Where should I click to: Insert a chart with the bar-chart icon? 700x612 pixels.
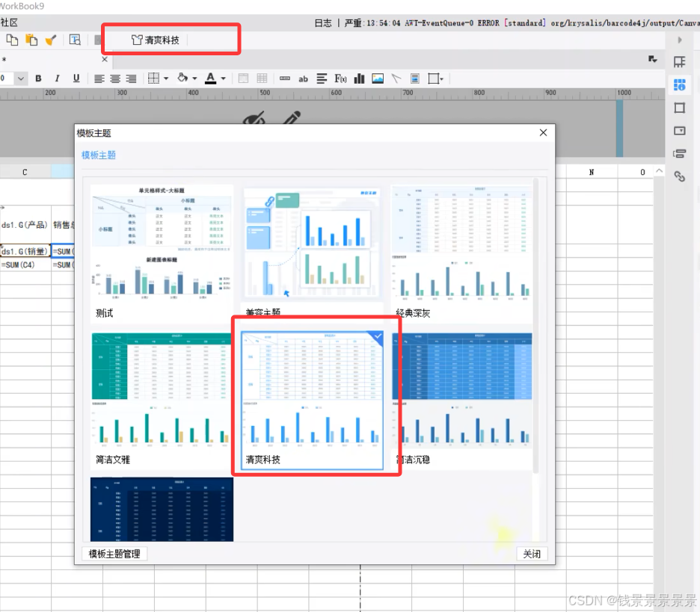[x=359, y=78]
